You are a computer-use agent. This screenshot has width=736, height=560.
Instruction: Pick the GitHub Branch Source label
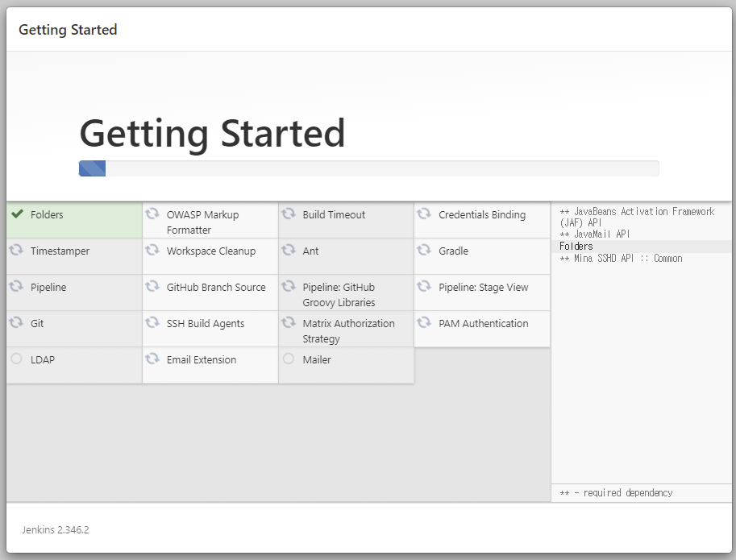point(216,287)
